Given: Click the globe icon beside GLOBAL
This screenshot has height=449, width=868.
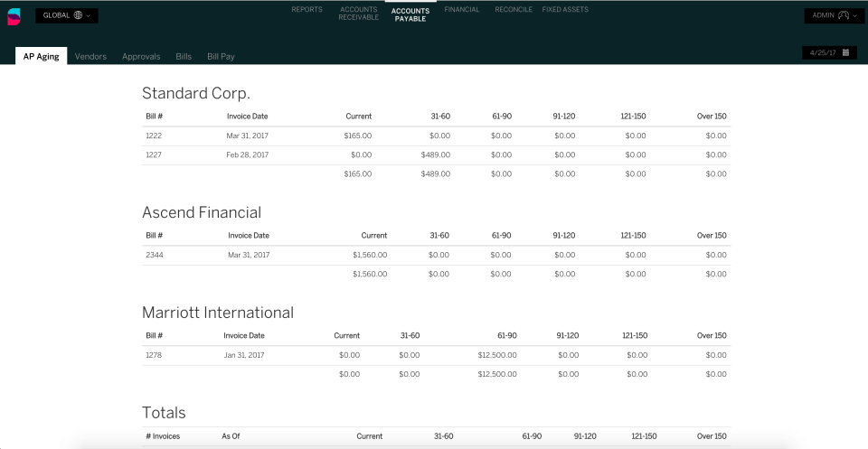Looking at the screenshot, I should 78,15.
